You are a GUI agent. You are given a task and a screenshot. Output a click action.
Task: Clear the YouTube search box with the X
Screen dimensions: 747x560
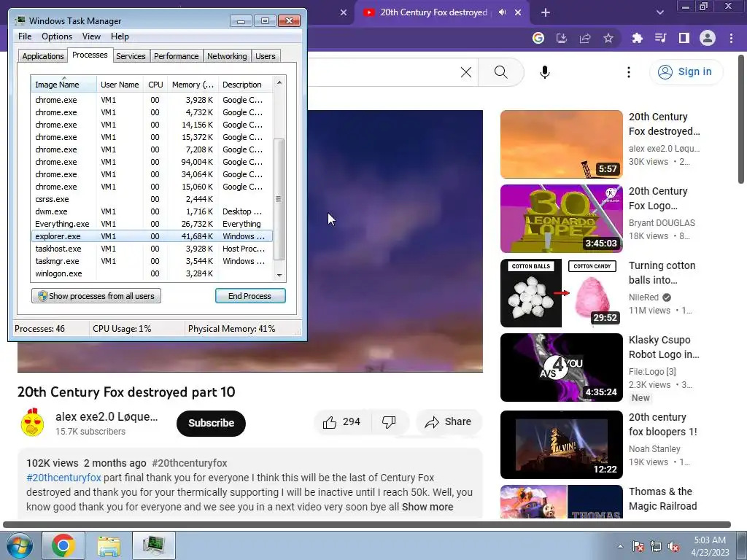466,72
